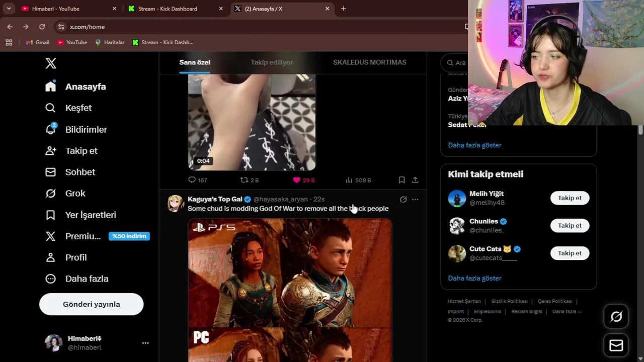Screen dimensions: 644x362
Task: Unlike the video post with 29 B likes
Action: [304, 180]
